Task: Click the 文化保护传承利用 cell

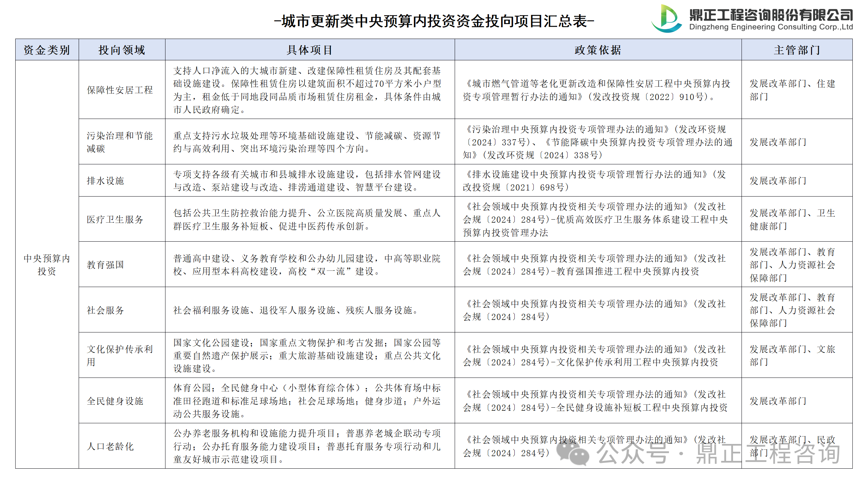Action: [120, 355]
